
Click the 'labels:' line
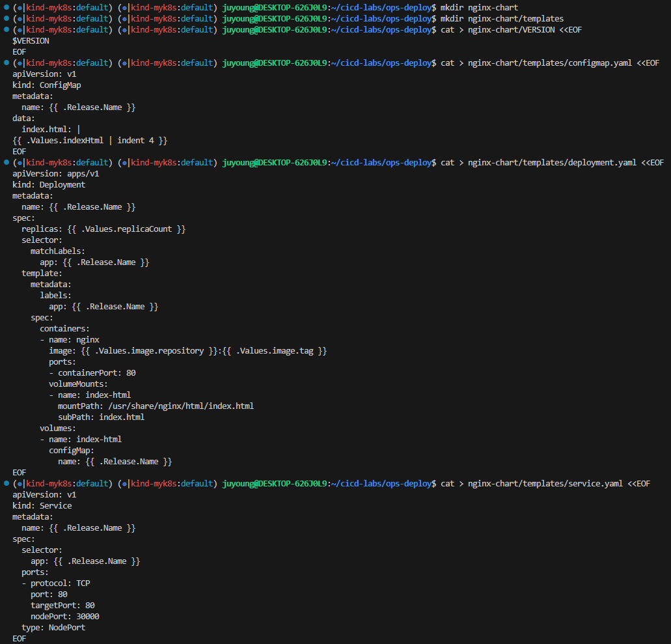click(55, 296)
